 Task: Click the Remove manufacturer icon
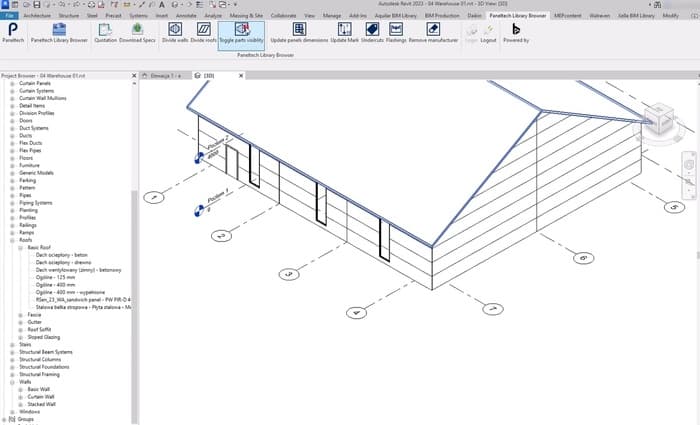(433, 29)
